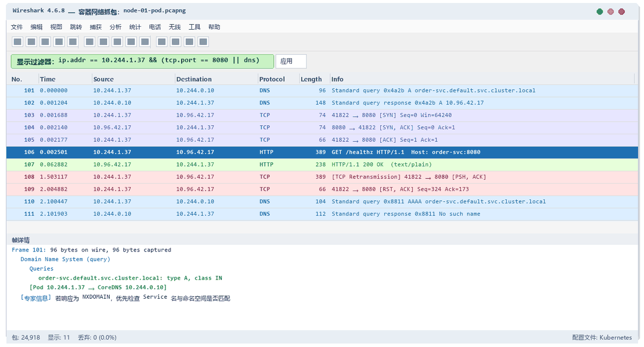Open the 编辑 menu
Viewport: 644px width, 347px height.
pyautogui.click(x=37, y=27)
